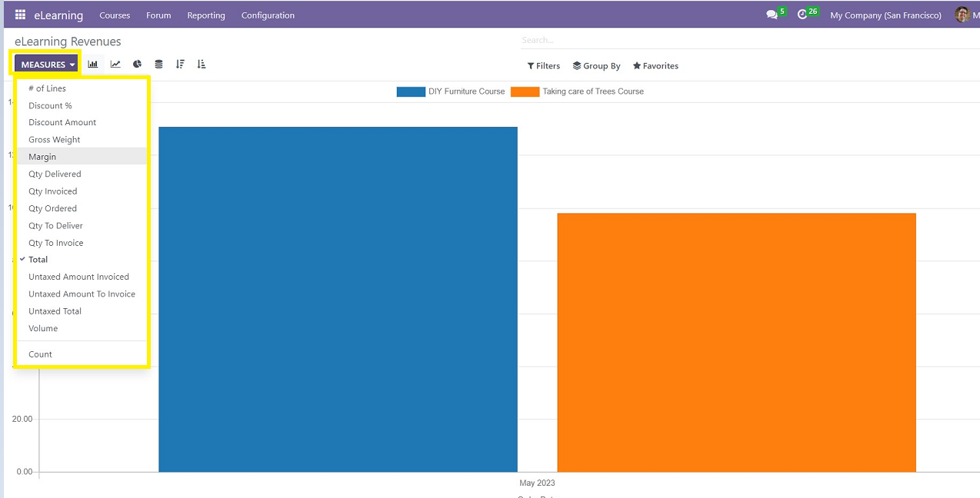The height and width of the screenshot is (498, 980).
Task: Toggle DIY Furniture Course legend swatch
Action: (x=411, y=91)
